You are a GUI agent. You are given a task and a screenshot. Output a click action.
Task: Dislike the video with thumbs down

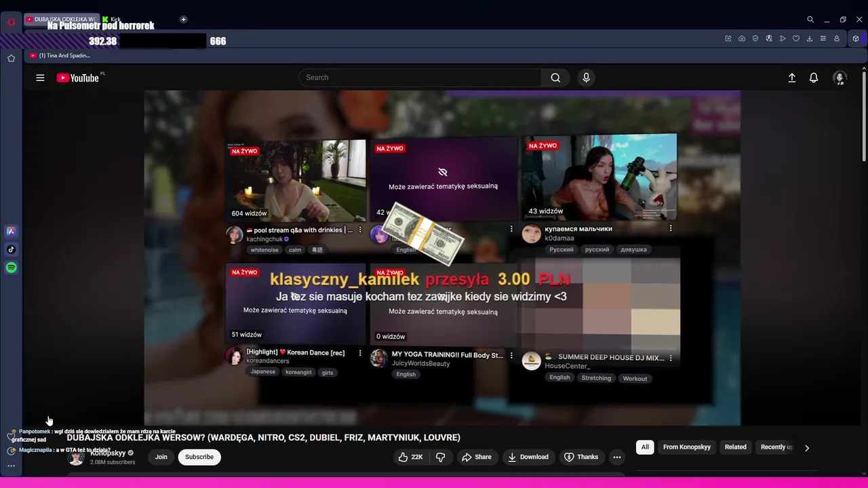[x=440, y=457]
